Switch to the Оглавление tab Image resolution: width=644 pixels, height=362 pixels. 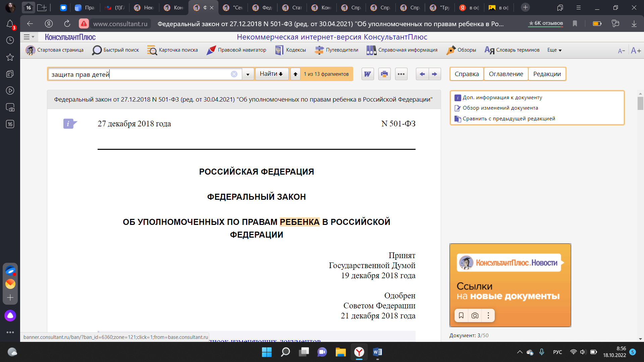pos(506,74)
